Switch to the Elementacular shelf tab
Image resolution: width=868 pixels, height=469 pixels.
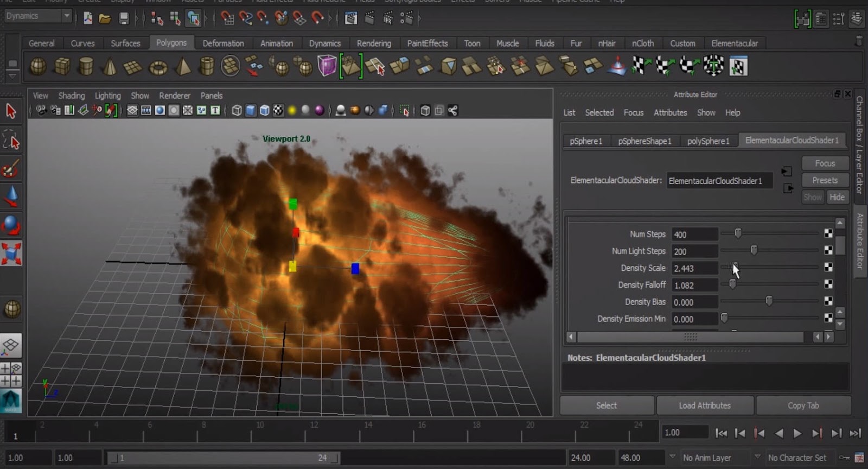click(734, 43)
